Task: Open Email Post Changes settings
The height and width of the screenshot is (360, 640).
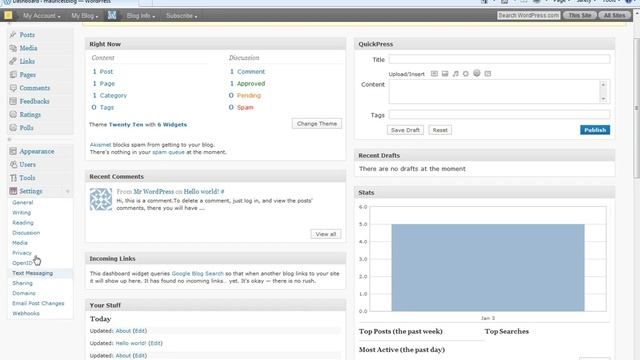Action: [x=38, y=303]
